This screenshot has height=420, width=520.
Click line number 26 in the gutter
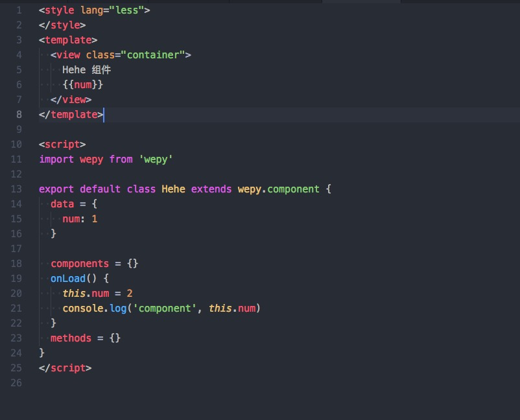coord(16,383)
